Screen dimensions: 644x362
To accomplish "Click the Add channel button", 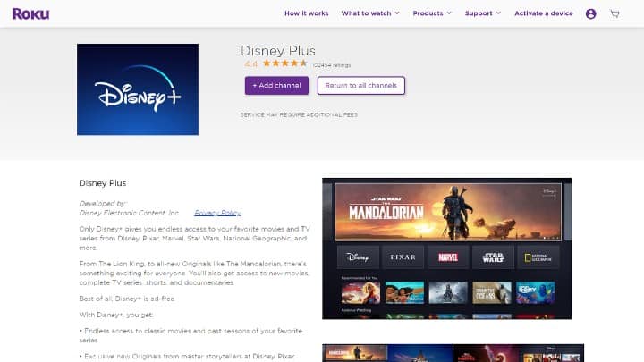I will (x=276, y=86).
